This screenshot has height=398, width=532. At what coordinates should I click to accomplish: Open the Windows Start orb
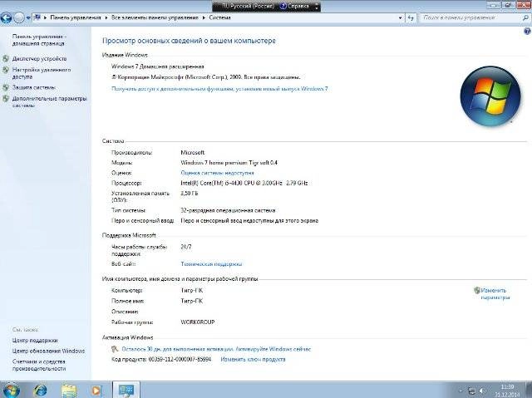(10, 390)
